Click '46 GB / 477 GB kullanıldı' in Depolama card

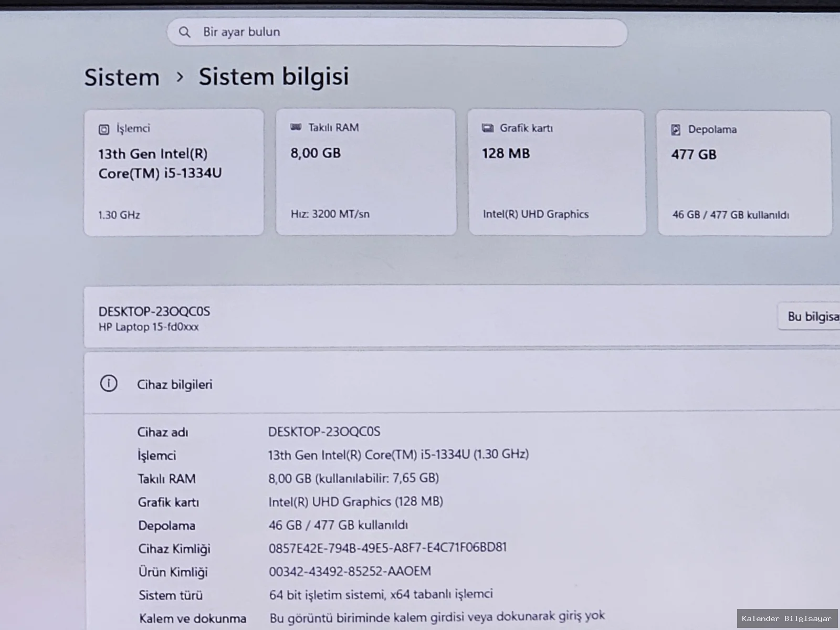pyautogui.click(x=731, y=215)
